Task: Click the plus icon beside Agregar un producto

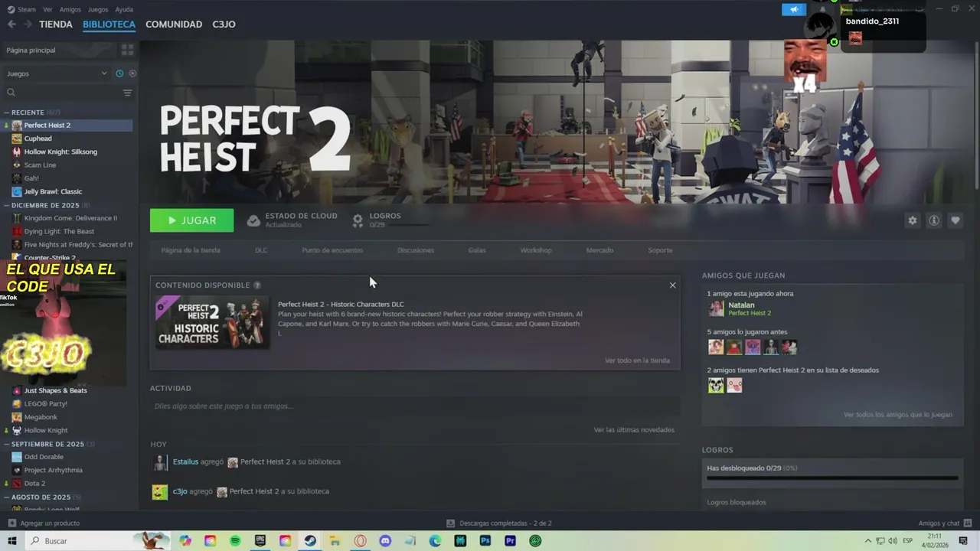Action: point(11,523)
